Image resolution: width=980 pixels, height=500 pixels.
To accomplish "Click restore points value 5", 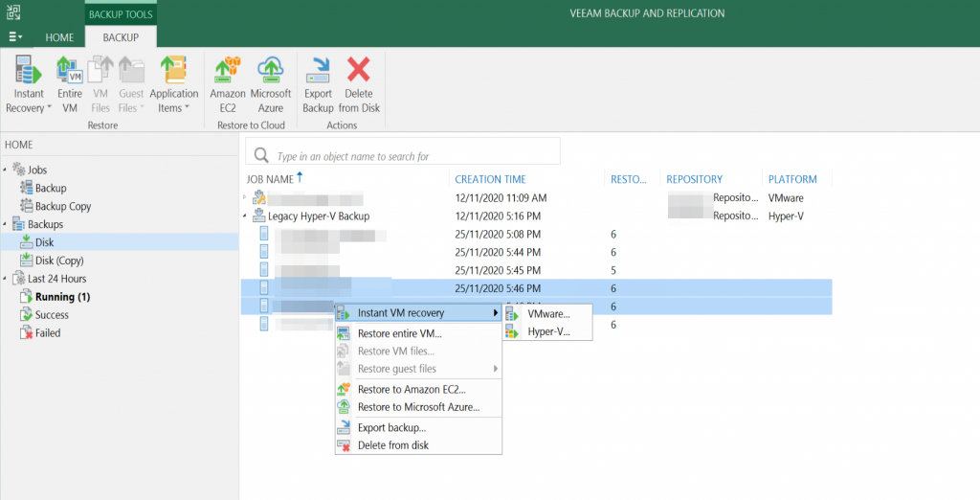I will [x=613, y=270].
